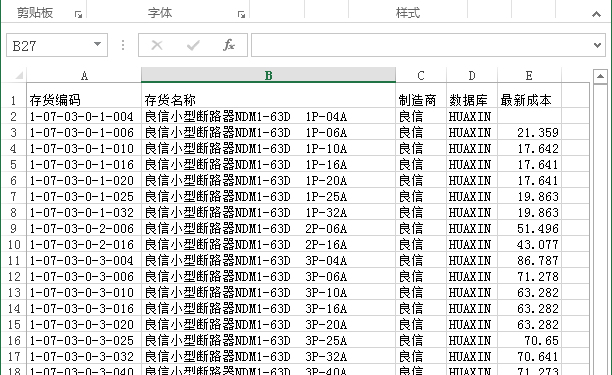Image resolution: width=612 pixels, height=375 pixels.
Task: Select cell with code 1-07-03-0-2-006
Action: (84, 228)
